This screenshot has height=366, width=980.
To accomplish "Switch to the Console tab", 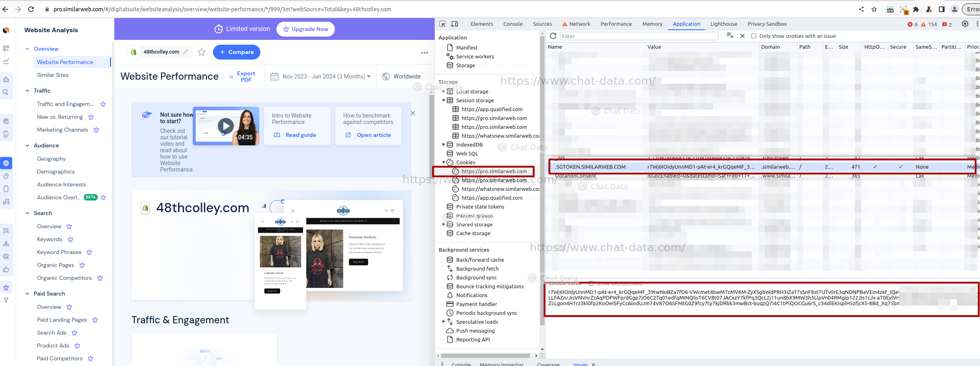I will [513, 24].
